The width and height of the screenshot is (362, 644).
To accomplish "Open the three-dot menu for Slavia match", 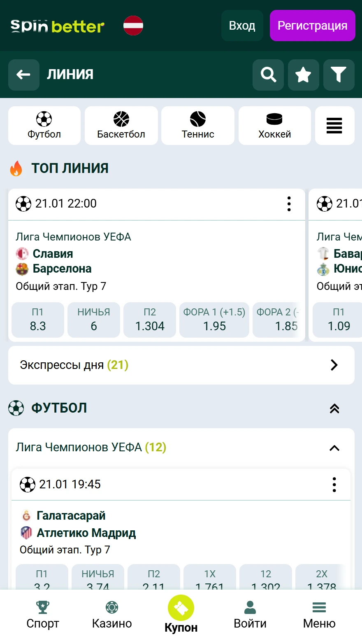I will pyautogui.click(x=289, y=204).
